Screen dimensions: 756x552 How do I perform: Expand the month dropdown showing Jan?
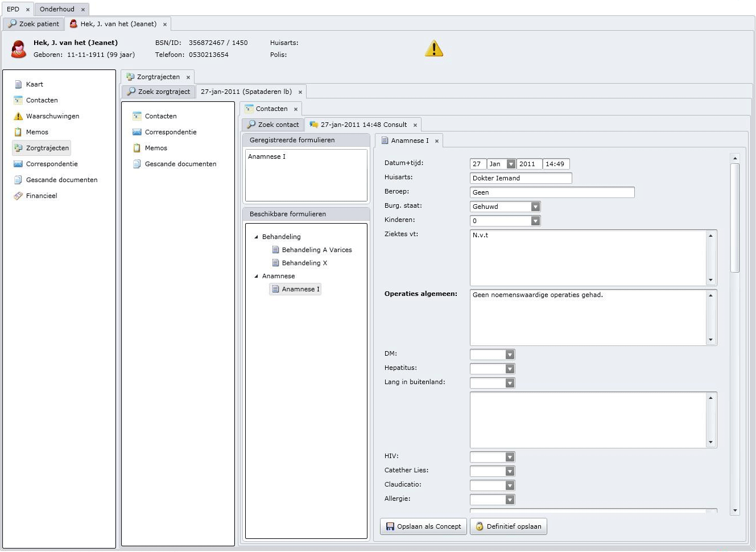(x=510, y=164)
